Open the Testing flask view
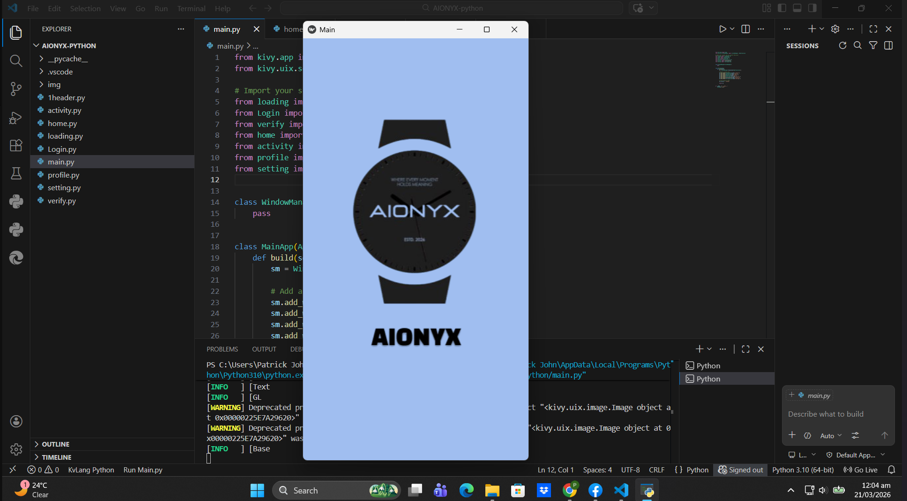The image size is (907, 501). pyautogui.click(x=16, y=174)
